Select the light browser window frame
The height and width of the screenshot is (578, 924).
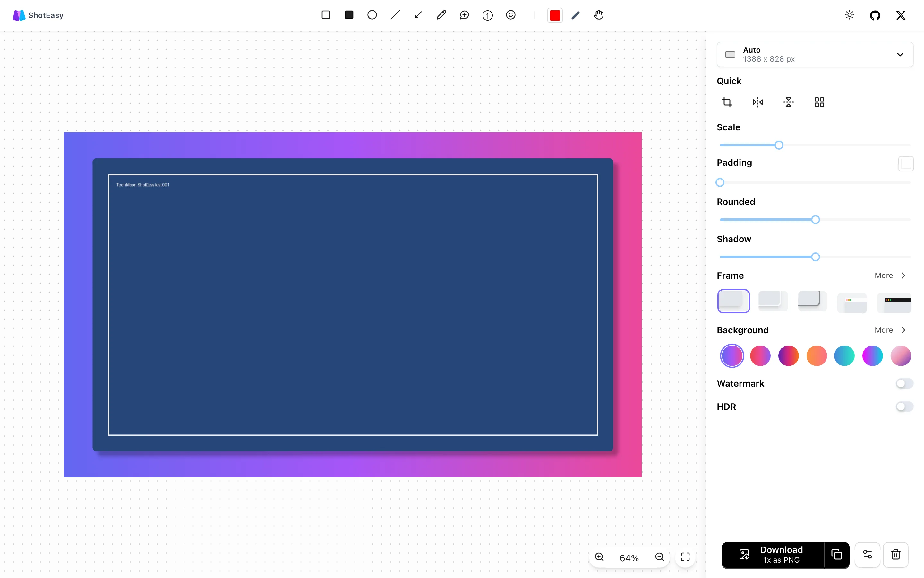852,303
